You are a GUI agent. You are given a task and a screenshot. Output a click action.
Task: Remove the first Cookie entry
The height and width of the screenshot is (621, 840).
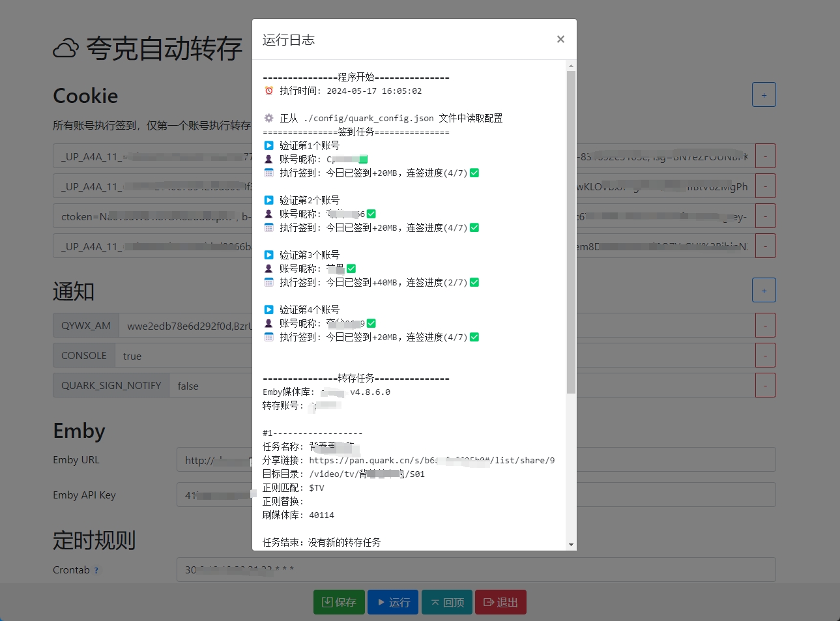point(765,156)
